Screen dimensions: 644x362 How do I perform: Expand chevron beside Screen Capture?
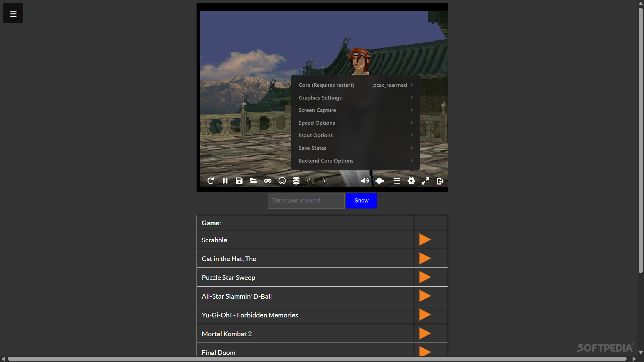pos(412,110)
